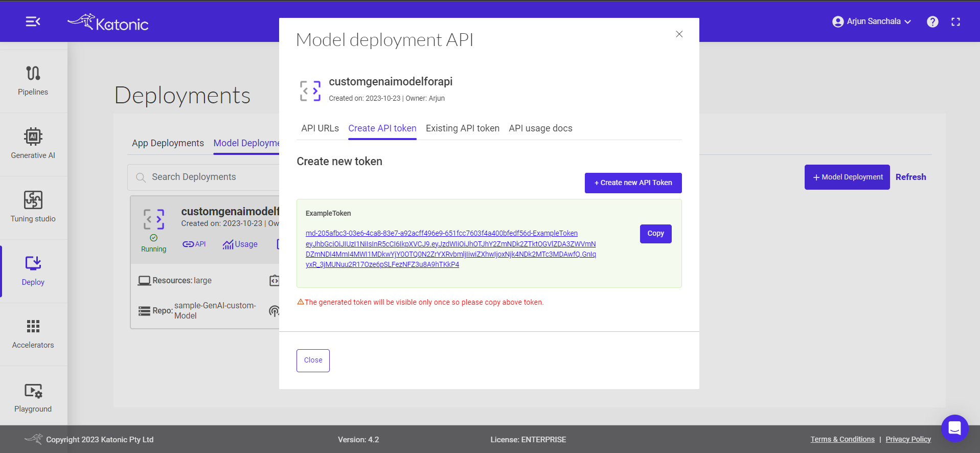Screen dimensions: 980x453
Task: Click the Resources laptop icon
Action: point(144,281)
